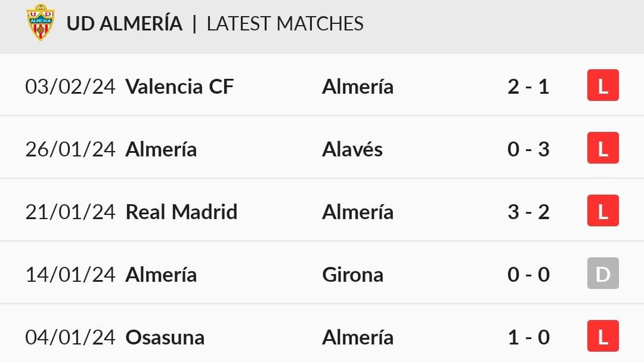Screen dimensions: 644x363
Task: Click the red L badge for Valencia match
Action: tap(603, 85)
